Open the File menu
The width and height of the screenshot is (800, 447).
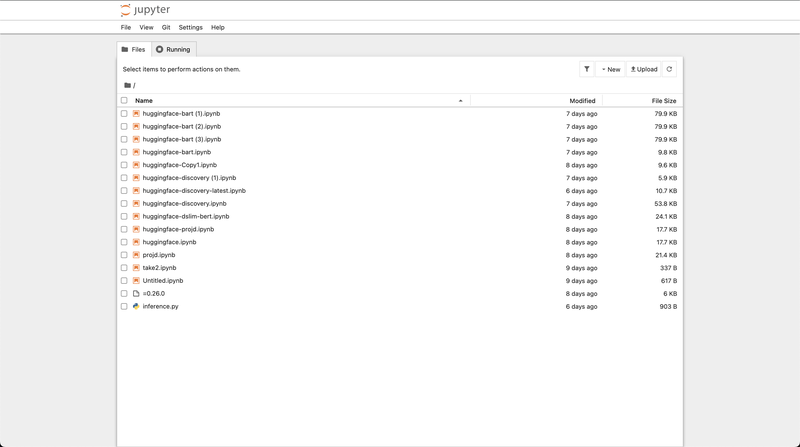coord(126,28)
